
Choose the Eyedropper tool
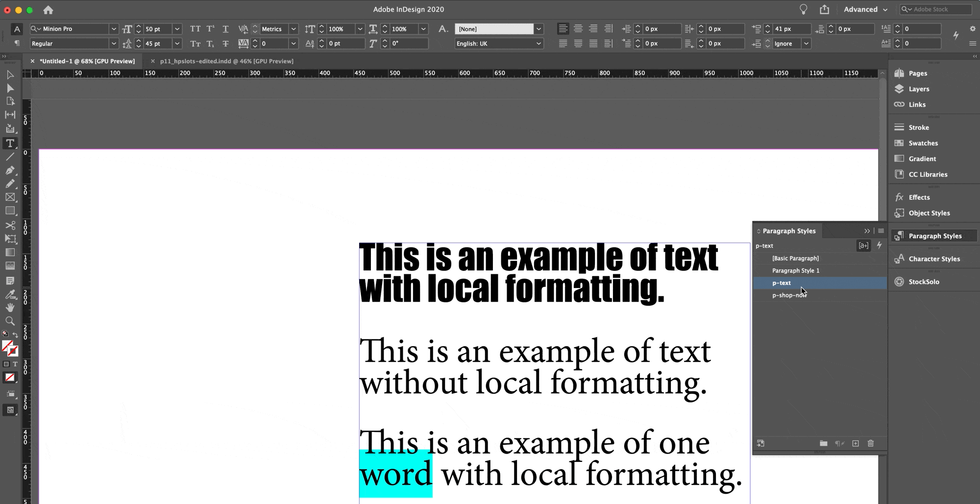coord(10,294)
